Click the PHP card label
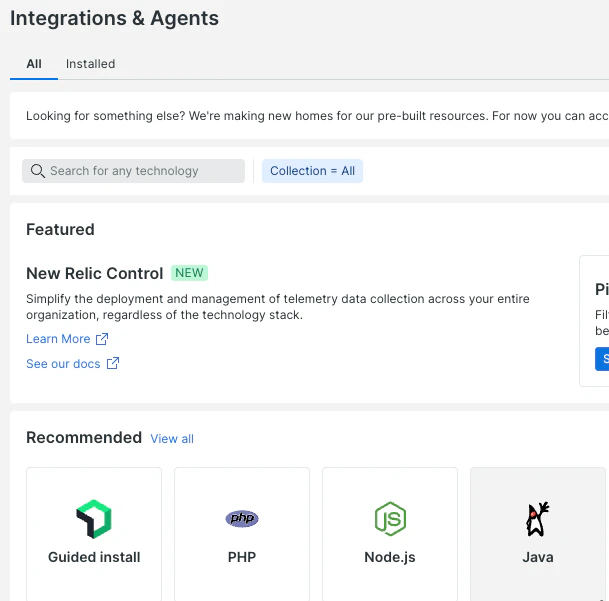609x601 pixels. [x=242, y=557]
